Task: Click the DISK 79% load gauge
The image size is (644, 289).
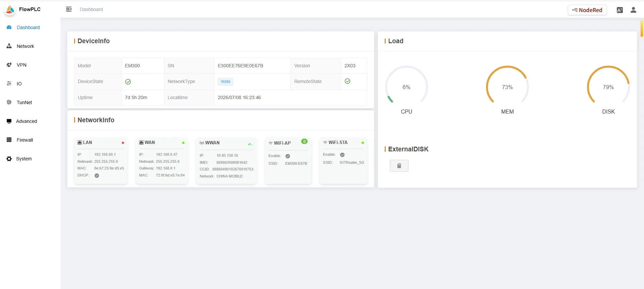Action: (608, 87)
